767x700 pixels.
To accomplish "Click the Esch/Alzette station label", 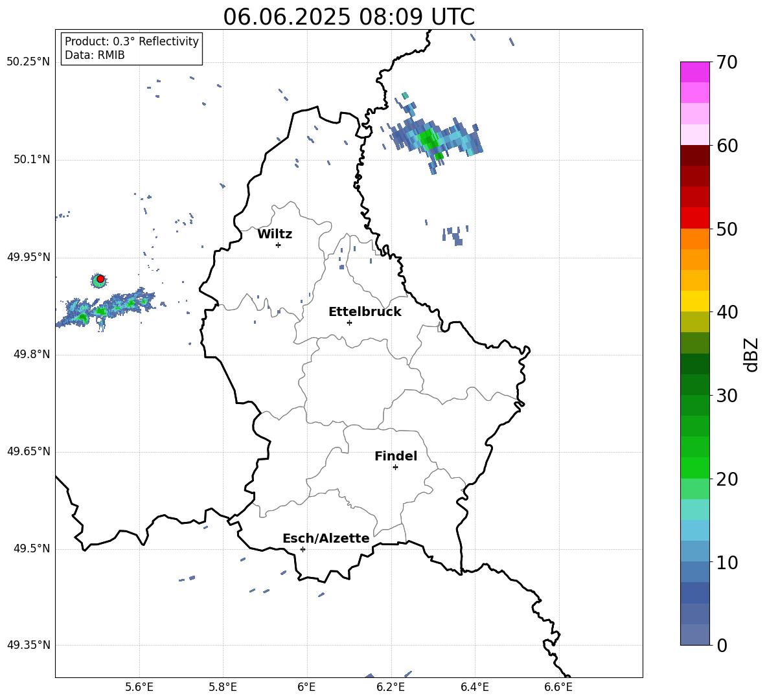I will pyautogui.click(x=326, y=538).
